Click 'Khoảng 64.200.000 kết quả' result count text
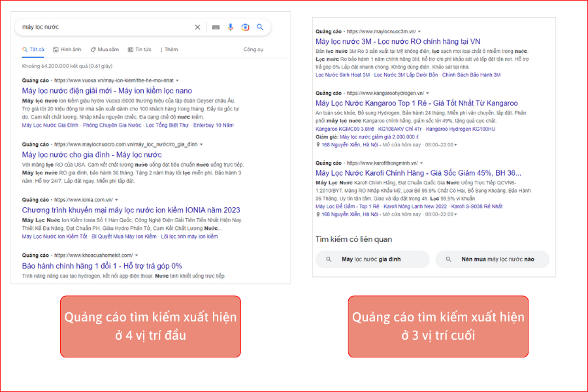Viewport: 588px width, 392px height. 67,67
